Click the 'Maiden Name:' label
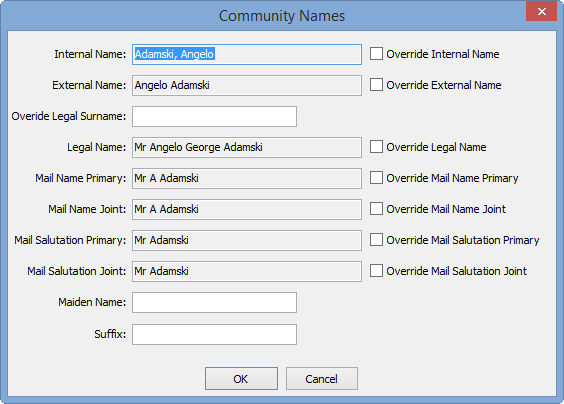The height and width of the screenshot is (404, 564). click(92, 302)
